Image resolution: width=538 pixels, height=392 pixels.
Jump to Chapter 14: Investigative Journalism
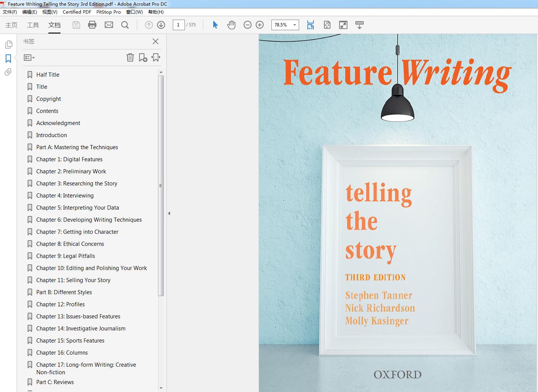click(81, 329)
